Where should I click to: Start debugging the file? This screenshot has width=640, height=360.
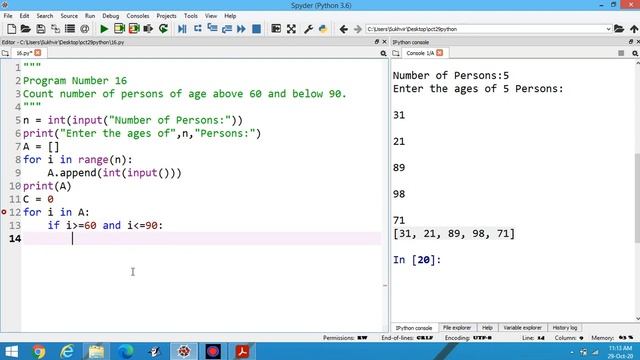click(x=182, y=29)
